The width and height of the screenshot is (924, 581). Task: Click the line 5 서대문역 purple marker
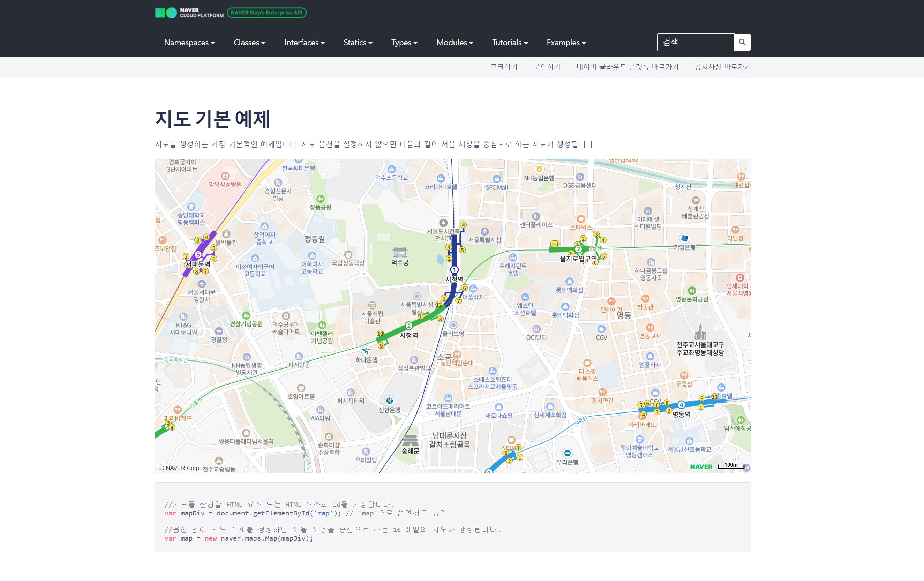(x=198, y=254)
